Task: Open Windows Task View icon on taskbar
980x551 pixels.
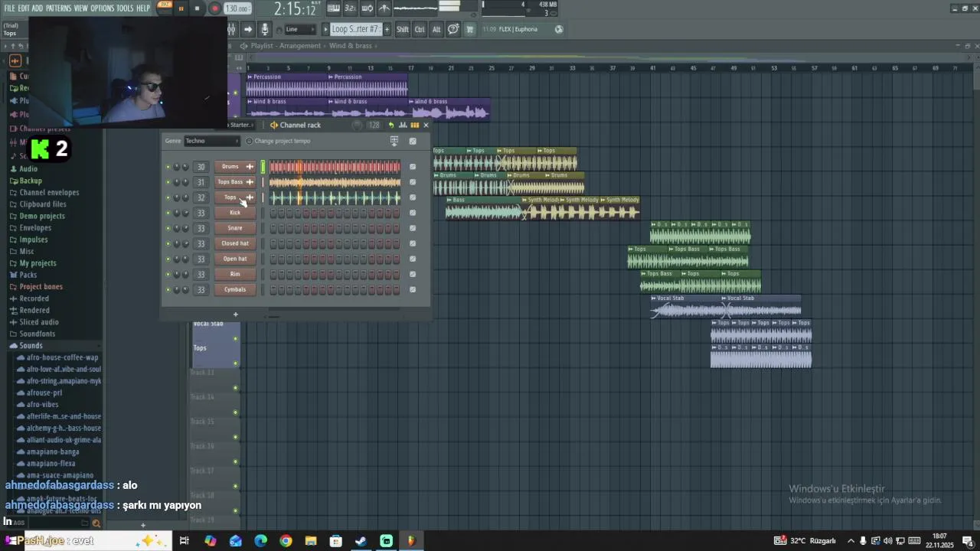Action: 184,541
